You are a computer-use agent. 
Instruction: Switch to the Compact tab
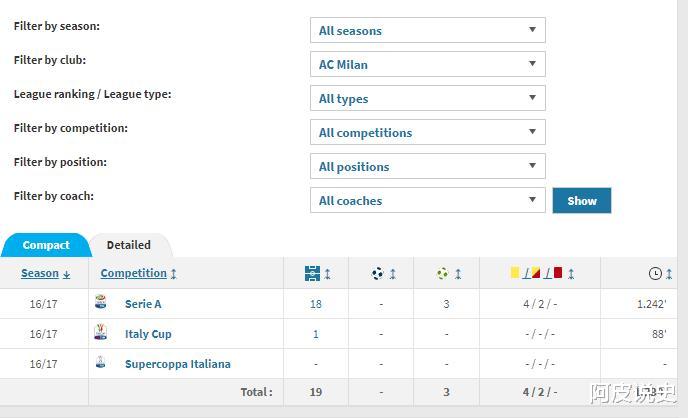(46, 245)
